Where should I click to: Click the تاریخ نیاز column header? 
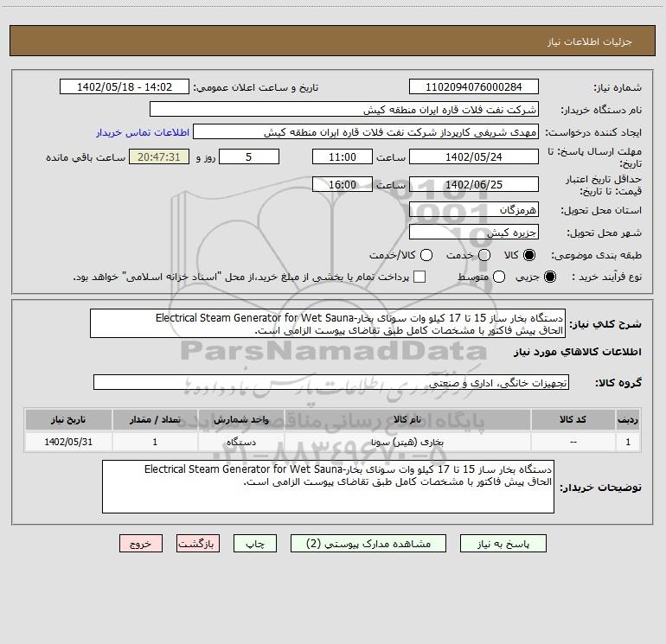click(68, 419)
